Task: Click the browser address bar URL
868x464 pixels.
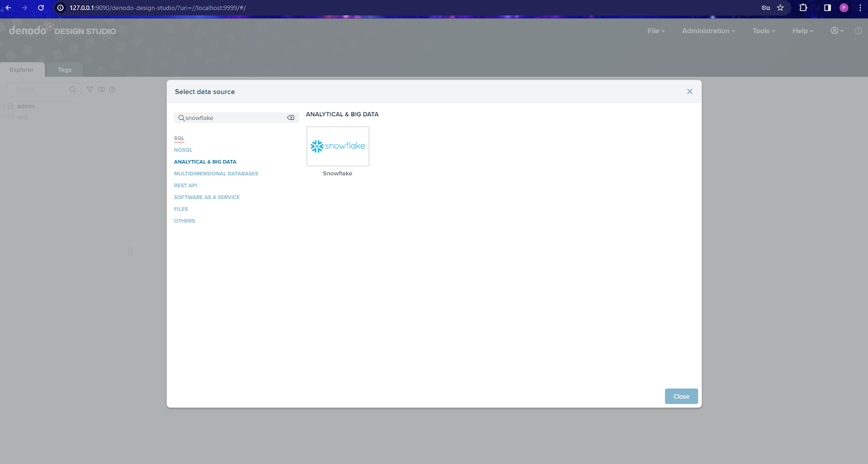Action: pyautogui.click(x=157, y=8)
